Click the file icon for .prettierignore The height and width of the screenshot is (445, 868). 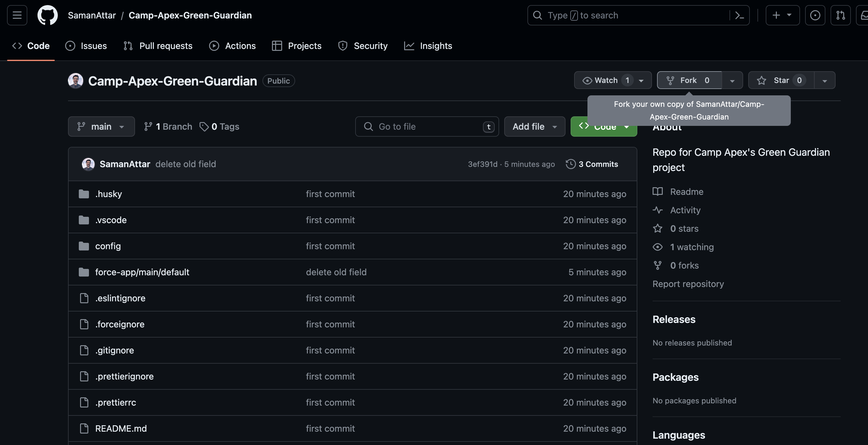(x=84, y=376)
